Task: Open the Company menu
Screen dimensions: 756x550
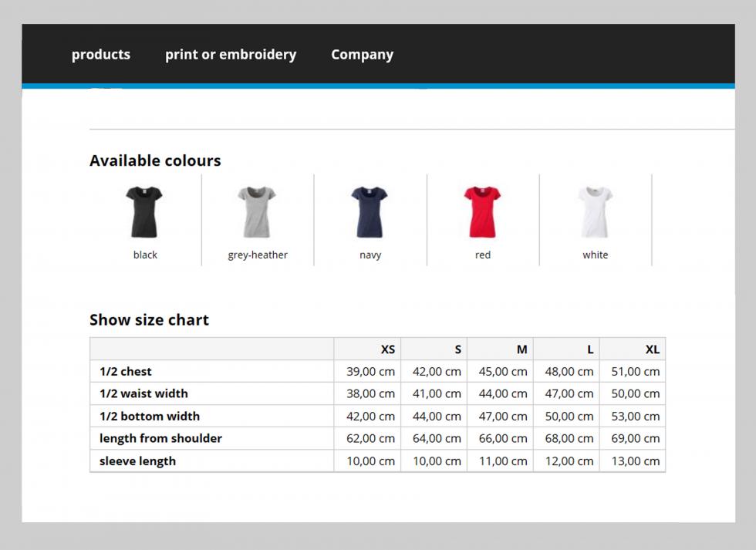Action: coord(362,55)
